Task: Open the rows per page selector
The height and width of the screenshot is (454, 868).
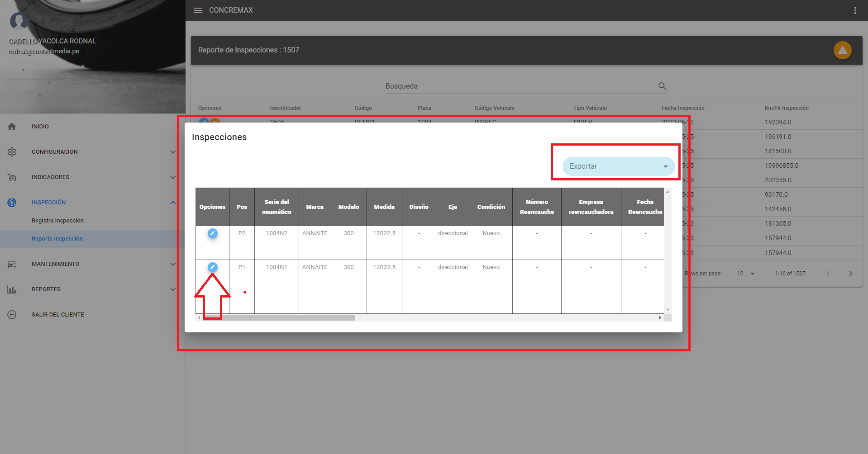Action: [746, 274]
